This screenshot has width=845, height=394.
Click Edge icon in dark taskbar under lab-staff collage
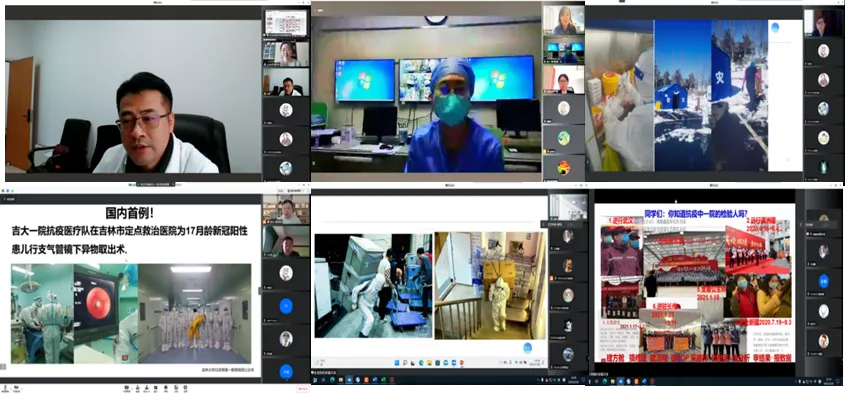[x=605, y=382]
